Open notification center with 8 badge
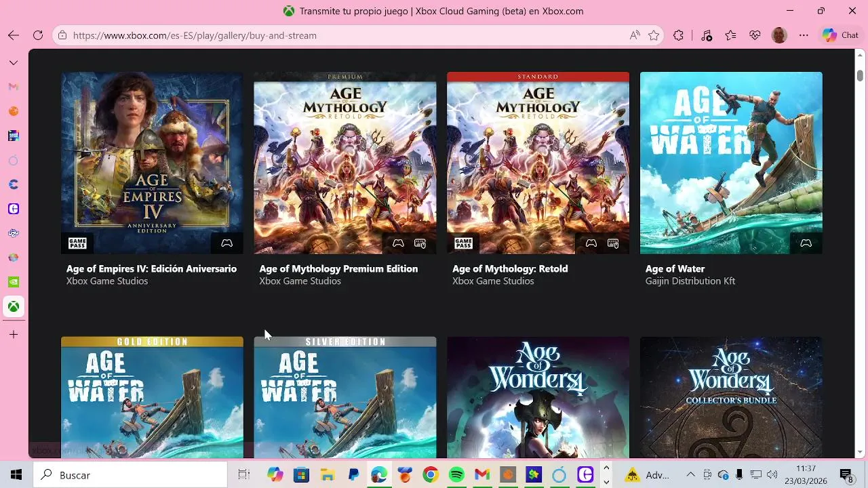The image size is (868, 488). pyautogui.click(x=846, y=475)
